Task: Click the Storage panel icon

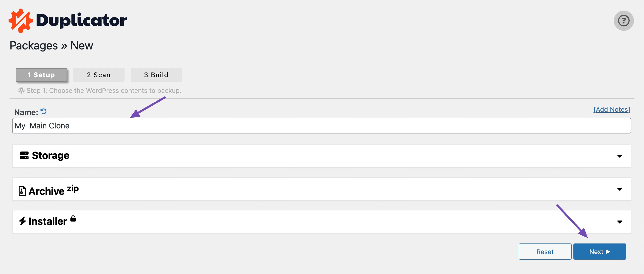Action: (23, 155)
